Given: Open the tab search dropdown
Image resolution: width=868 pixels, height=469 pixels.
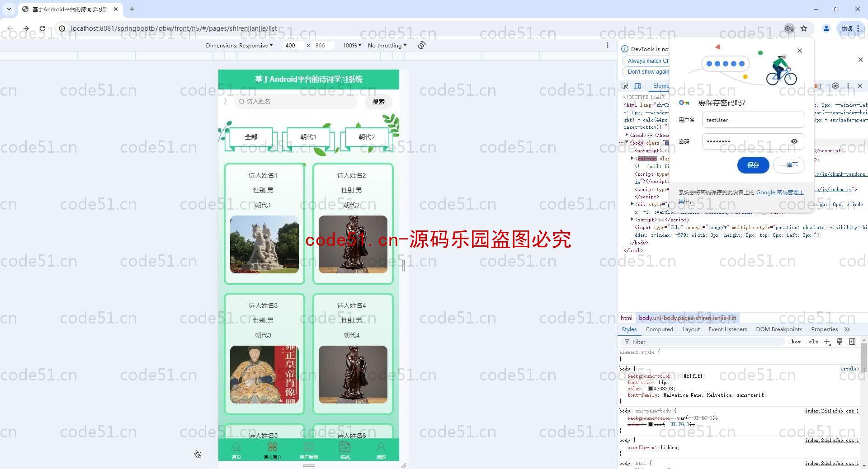Looking at the screenshot, I should (x=9, y=9).
